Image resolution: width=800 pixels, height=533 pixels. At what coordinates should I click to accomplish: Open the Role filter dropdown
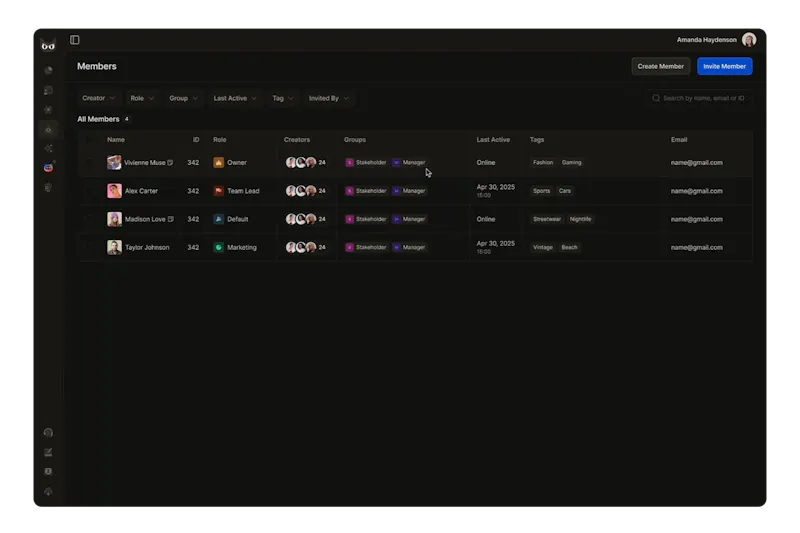point(142,98)
